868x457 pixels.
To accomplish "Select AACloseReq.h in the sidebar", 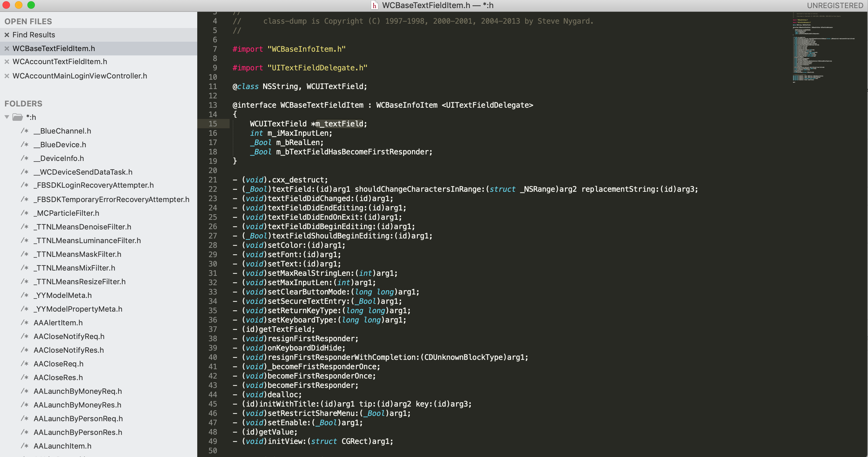I will [x=58, y=364].
